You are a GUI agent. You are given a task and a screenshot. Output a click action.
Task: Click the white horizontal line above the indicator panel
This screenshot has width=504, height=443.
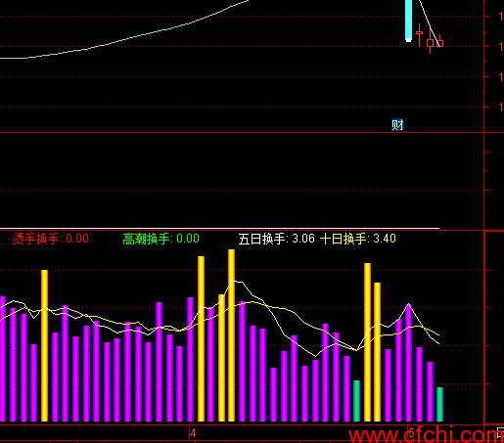point(219,228)
